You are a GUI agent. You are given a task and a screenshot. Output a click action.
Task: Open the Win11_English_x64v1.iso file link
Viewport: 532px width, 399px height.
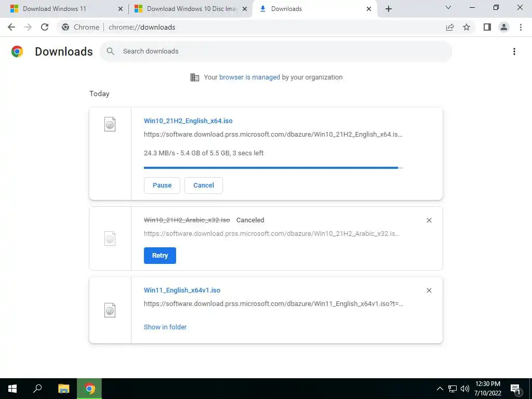(x=182, y=290)
